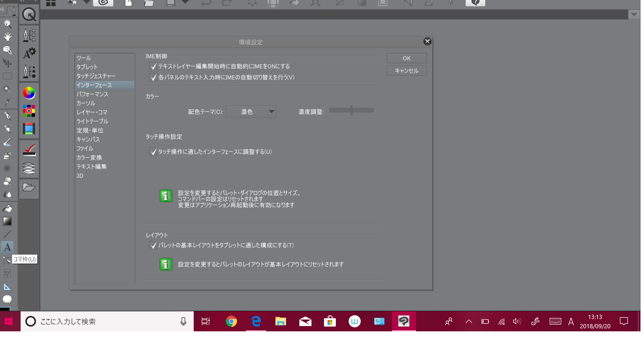The height and width of the screenshot is (362, 644).
Task: Open the color wheel palette
Action: [x=29, y=93]
